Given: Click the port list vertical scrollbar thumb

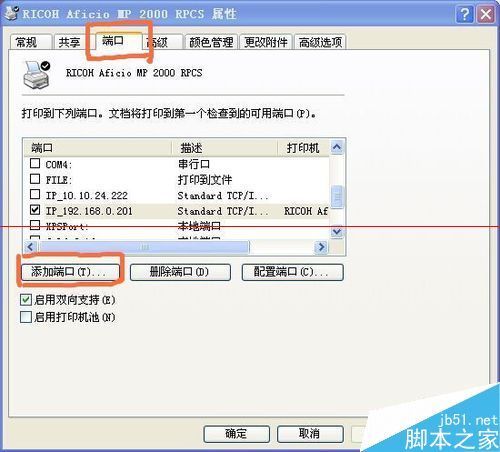Looking at the screenshot, I should 337,197.
